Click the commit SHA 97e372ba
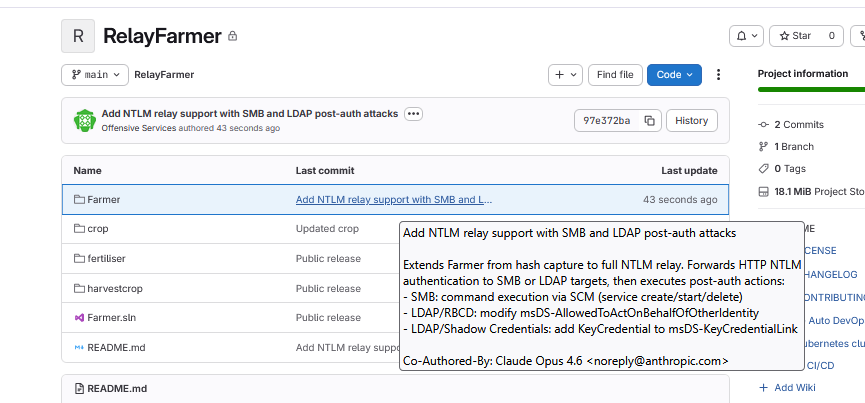 [607, 121]
